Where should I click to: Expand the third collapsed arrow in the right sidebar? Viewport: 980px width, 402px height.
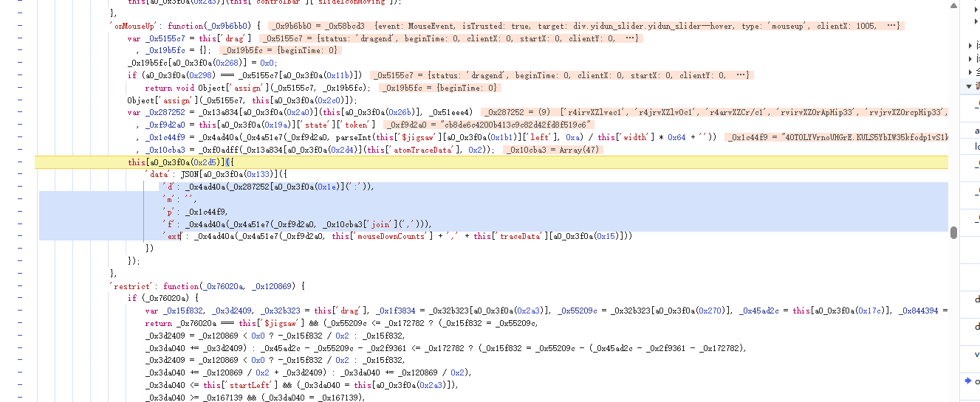[x=970, y=72]
